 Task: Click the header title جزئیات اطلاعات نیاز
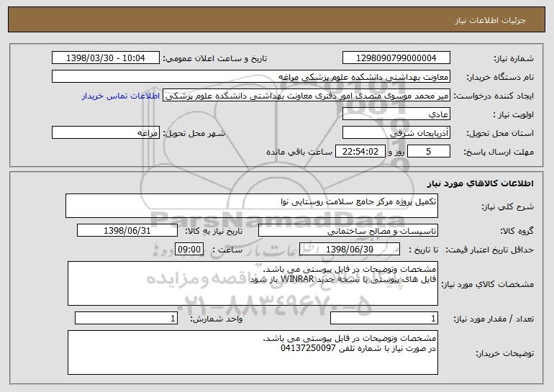click(x=490, y=20)
